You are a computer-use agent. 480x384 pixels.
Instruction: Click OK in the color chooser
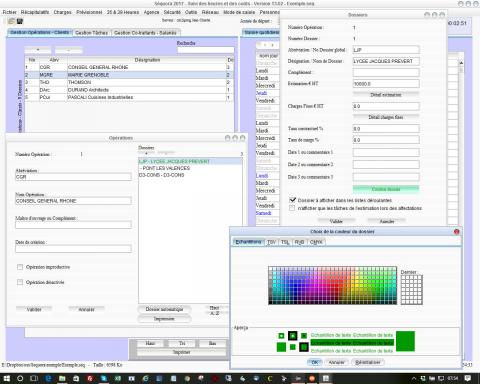click(x=314, y=362)
